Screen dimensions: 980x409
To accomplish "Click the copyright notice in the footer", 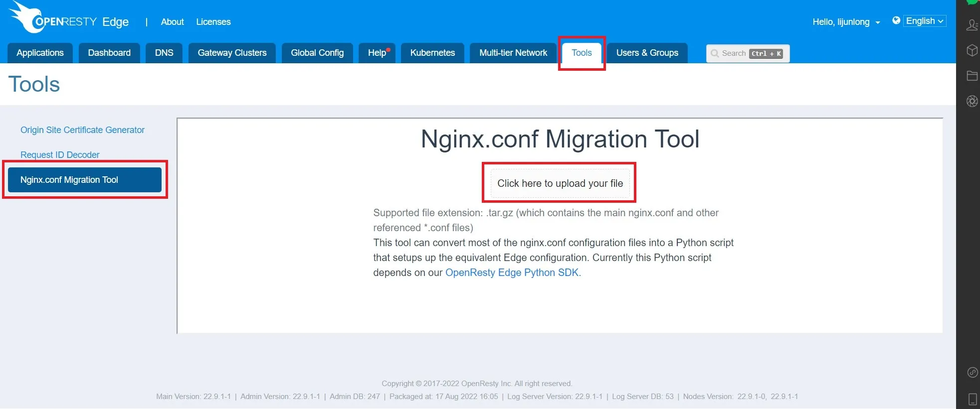I will point(477,384).
